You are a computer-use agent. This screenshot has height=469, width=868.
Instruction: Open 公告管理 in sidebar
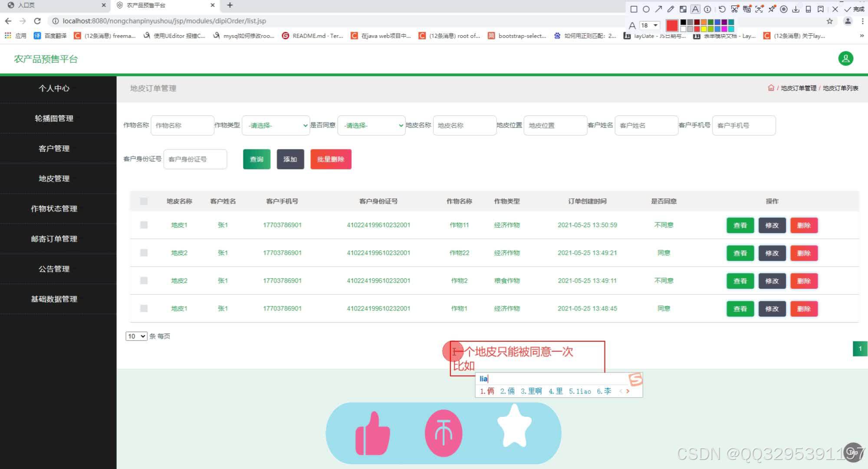(x=54, y=269)
